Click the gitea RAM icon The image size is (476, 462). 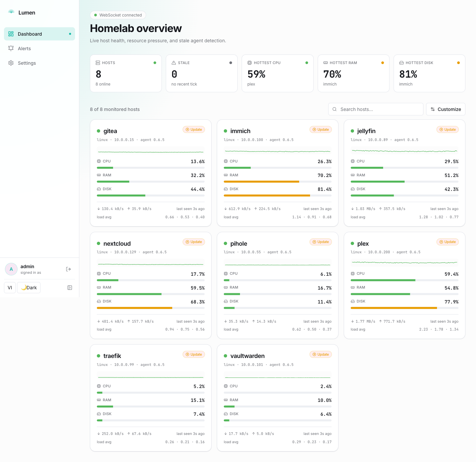point(99,175)
